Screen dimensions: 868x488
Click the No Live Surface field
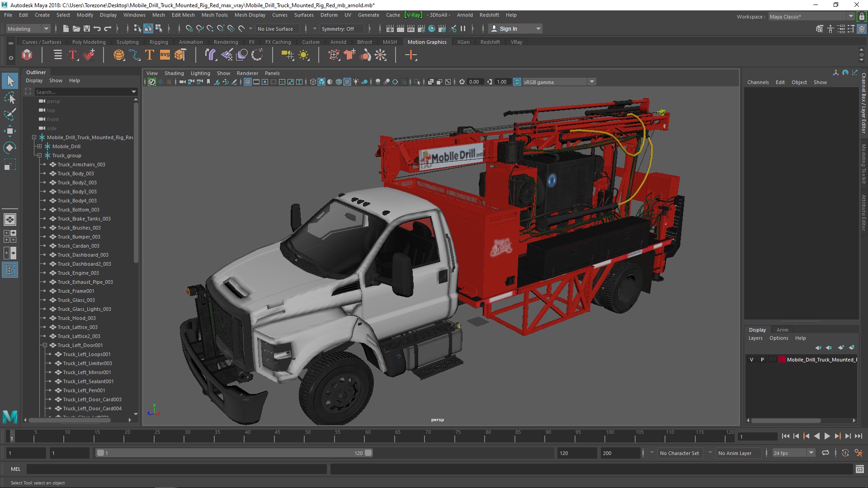pyautogui.click(x=278, y=28)
